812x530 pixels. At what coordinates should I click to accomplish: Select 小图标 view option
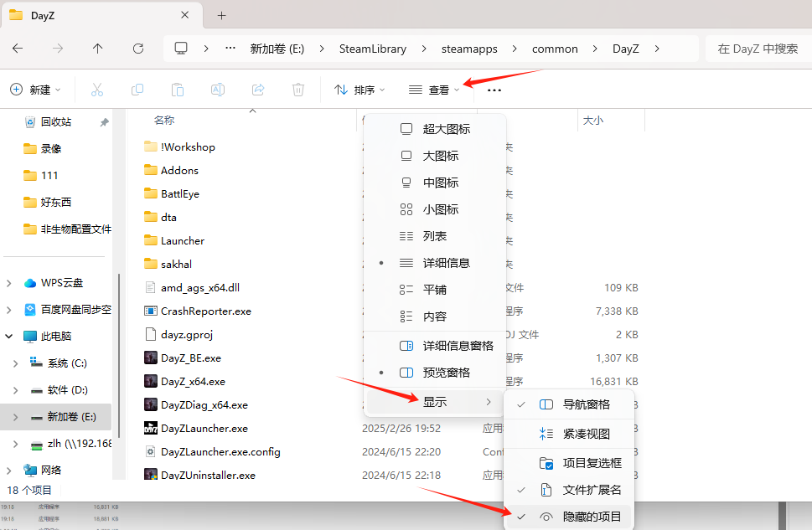tap(435, 209)
